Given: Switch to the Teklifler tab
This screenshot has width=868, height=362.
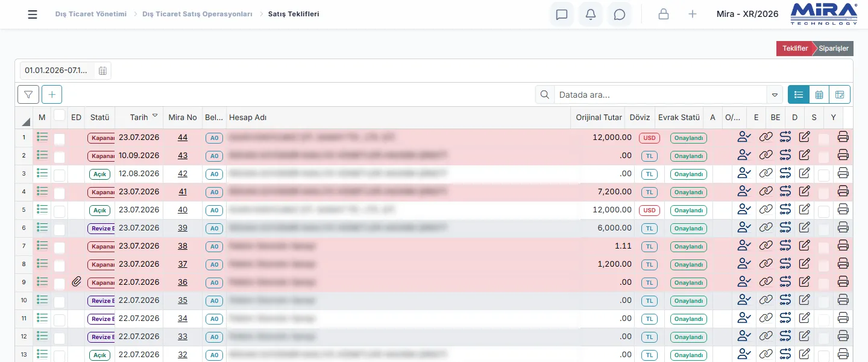Looking at the screenshot, I should coord(794,48).
